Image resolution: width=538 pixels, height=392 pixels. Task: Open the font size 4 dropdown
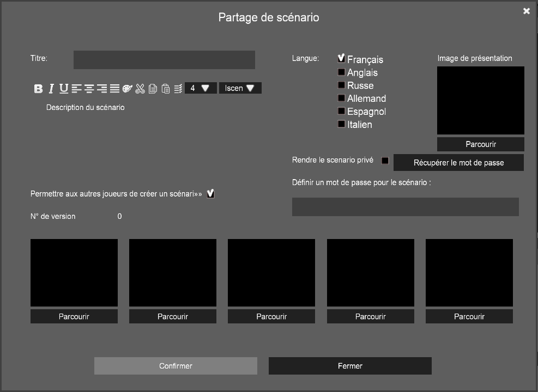(201, 88)
